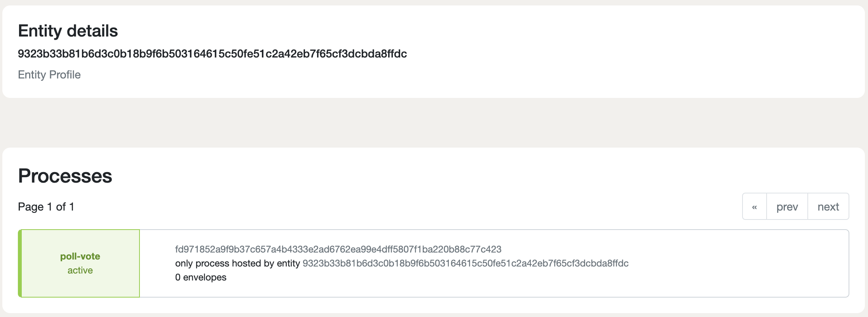868x317 pixels.
Task: Go to first page with « button
Action: [755, 206]
